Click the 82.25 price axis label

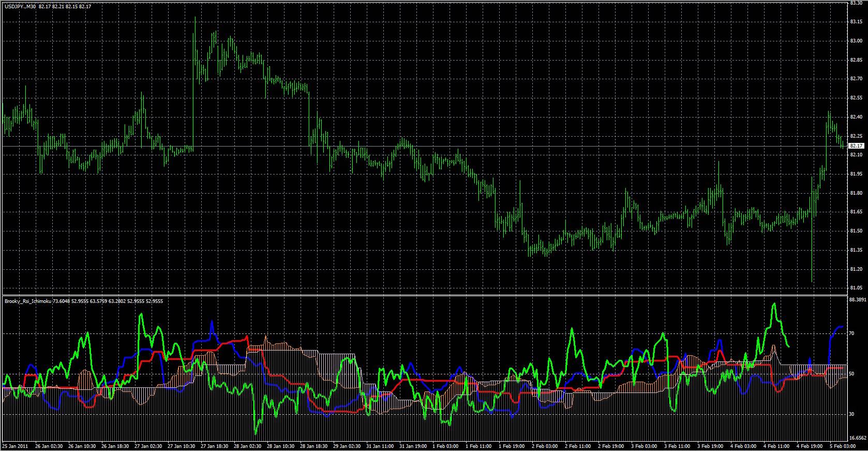click(856, 136)
